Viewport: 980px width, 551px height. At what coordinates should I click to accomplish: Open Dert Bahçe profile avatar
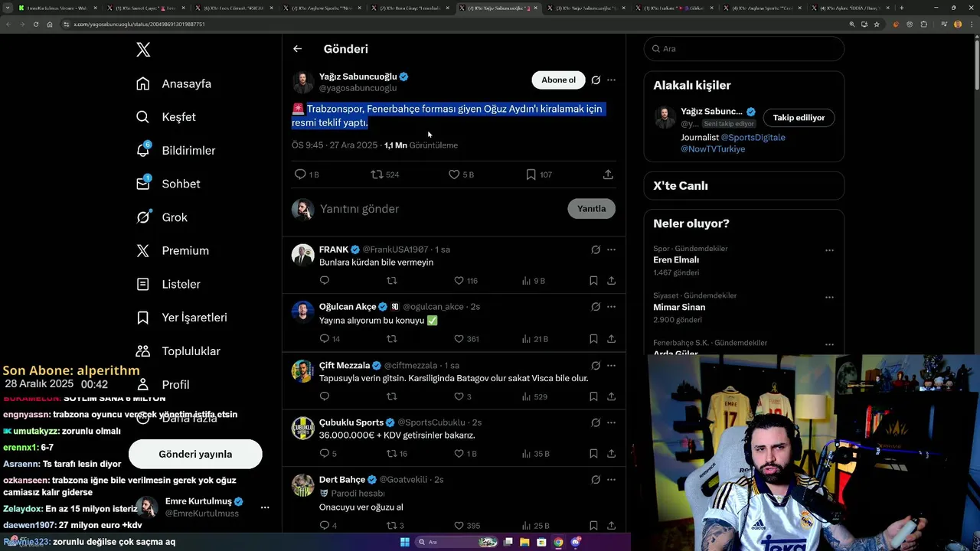pyautogui.click(x=303, y=485)
